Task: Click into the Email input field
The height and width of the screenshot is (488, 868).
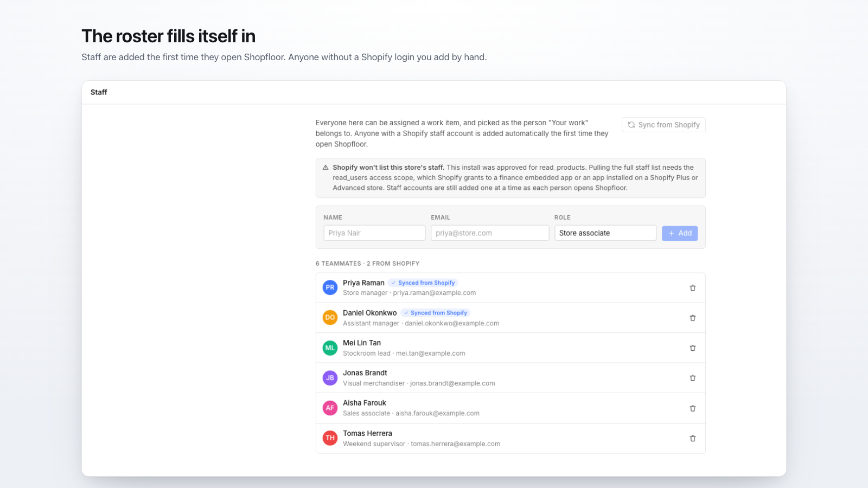Action: (x=490, y=233)
